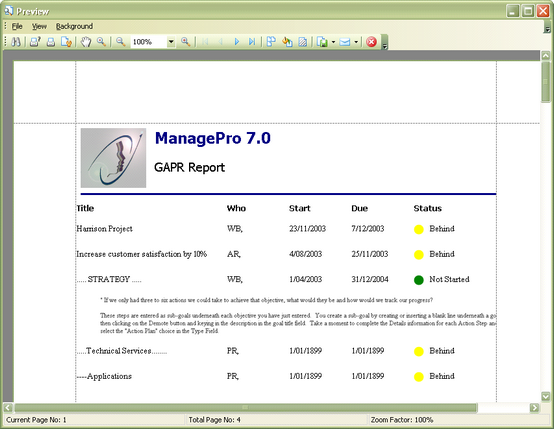
Task: Expand the Send via E-mail dropdown arrow
Action: click(356, 42)
